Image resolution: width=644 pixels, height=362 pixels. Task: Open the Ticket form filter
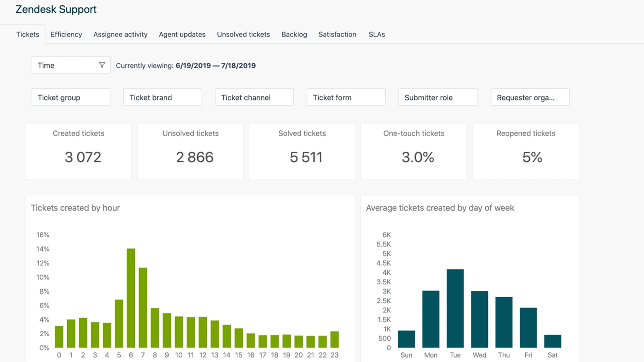[346, 97]
